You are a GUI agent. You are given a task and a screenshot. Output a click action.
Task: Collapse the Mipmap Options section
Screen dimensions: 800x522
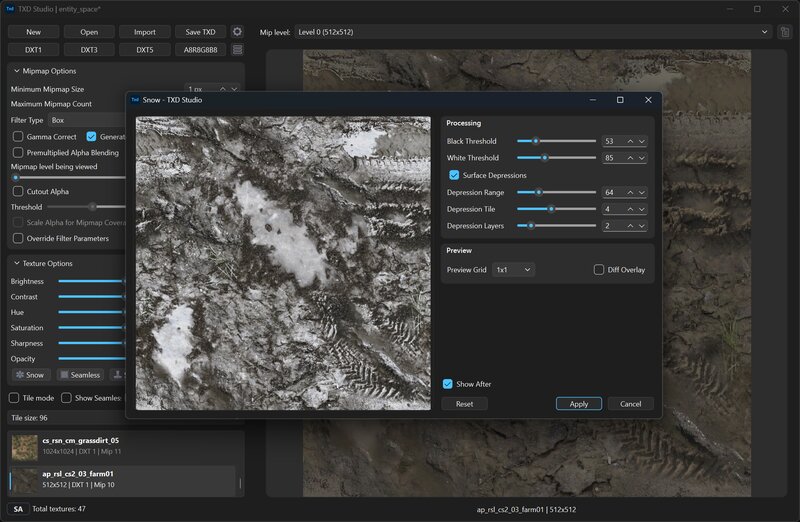[15, 71]
